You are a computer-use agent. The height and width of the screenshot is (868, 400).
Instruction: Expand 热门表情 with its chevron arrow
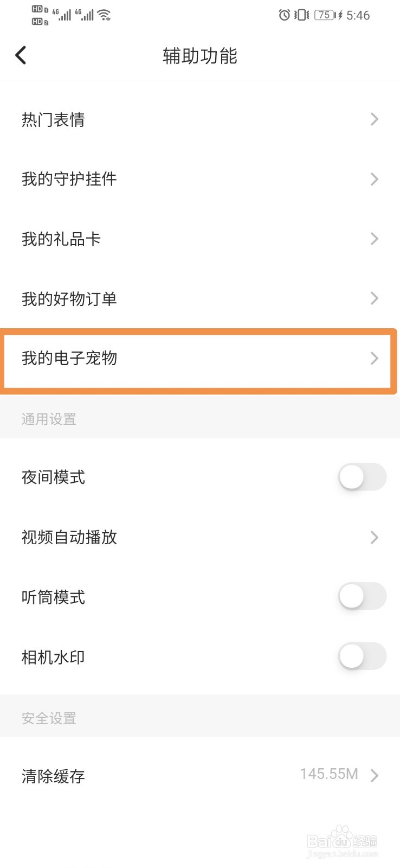pyautogui.click(x=374, y=119)
